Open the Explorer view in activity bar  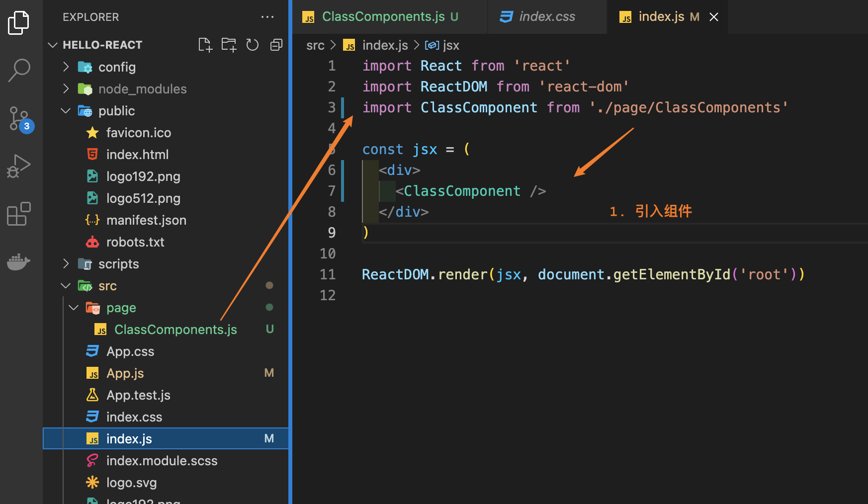coord(19,23)
